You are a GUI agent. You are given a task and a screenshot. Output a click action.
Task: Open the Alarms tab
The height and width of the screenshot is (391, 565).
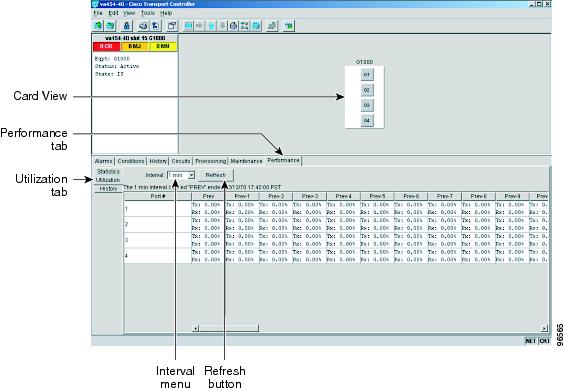coord(103,161)
